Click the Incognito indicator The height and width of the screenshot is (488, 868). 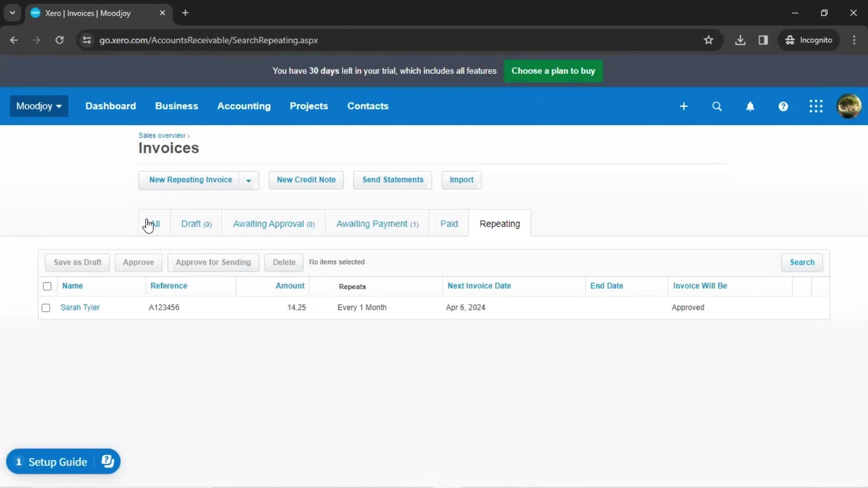click(x=808, y=40)
